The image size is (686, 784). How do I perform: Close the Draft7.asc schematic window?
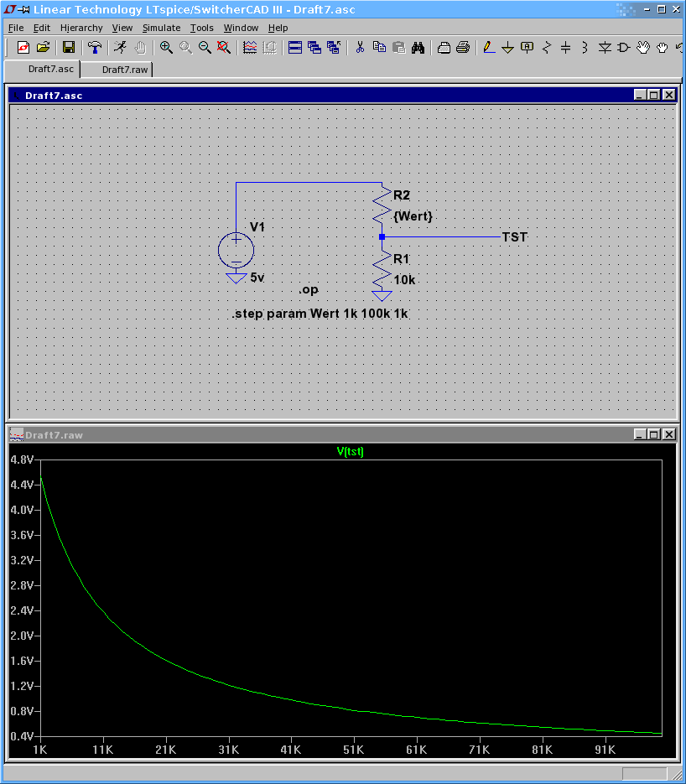point(669,95)
